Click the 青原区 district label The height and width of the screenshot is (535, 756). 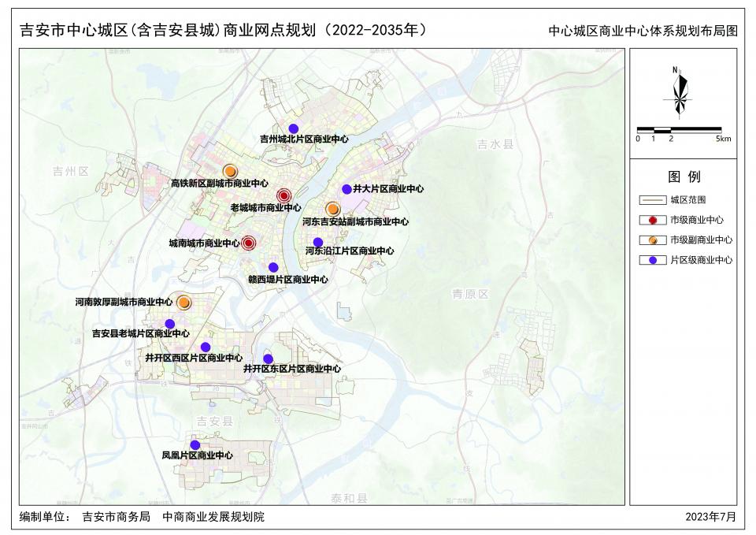470,293
